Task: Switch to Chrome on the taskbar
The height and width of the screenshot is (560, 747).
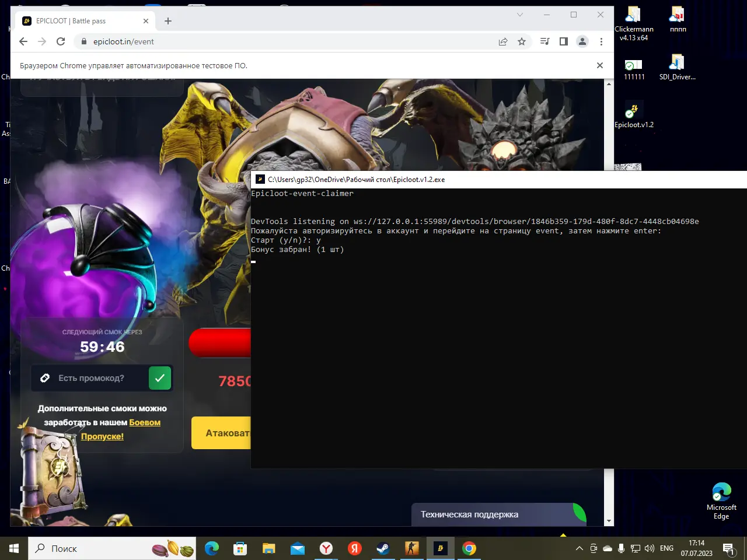Action: [469, 548]
